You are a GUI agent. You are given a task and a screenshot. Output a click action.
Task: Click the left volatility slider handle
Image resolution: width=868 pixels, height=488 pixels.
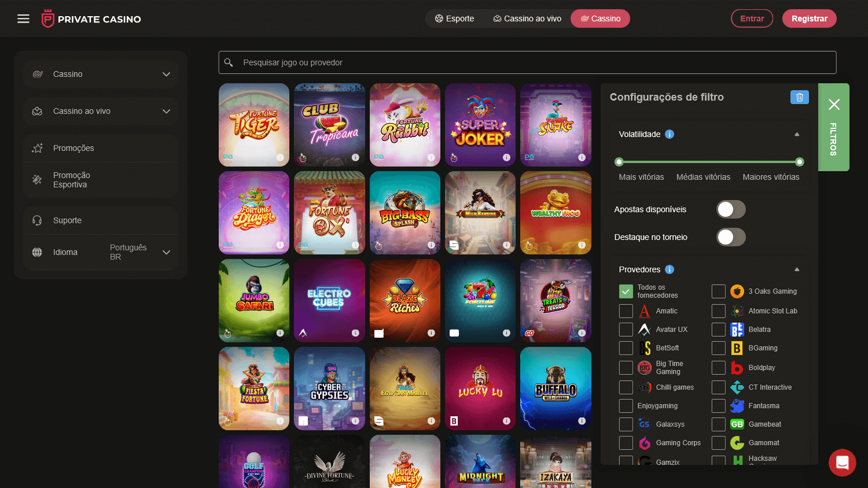[x=619, y=162]
